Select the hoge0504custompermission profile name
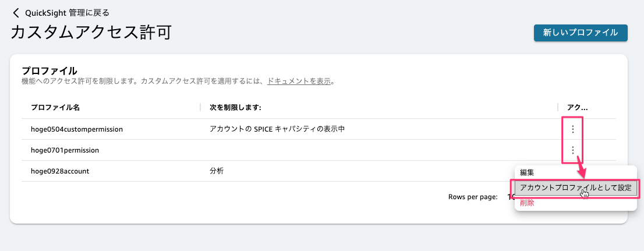The image size is (644, 251). tap(77, 129)
